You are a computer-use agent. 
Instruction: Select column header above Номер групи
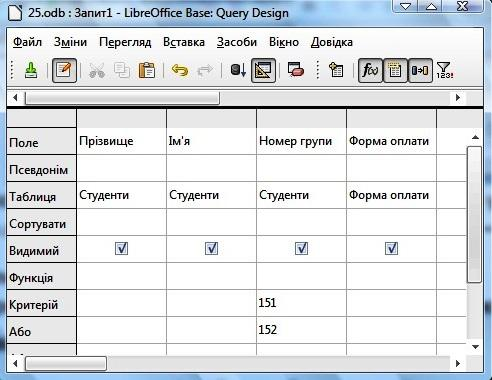(x=301, y=118)
